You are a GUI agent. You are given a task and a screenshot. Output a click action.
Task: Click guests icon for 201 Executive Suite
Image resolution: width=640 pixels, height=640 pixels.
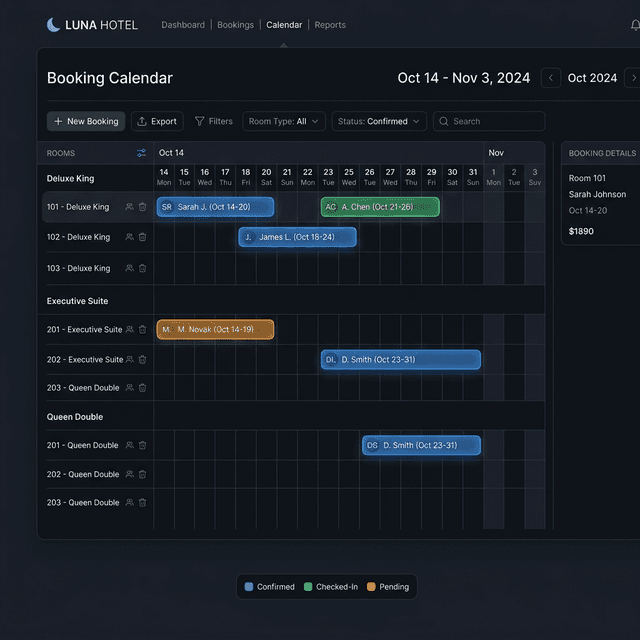tap(129, 329)
